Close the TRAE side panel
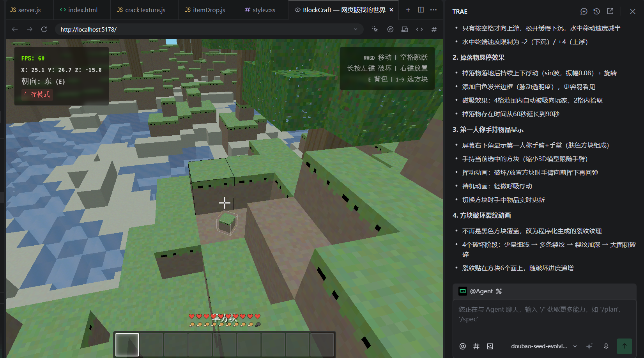 click(x=633, y=11)
